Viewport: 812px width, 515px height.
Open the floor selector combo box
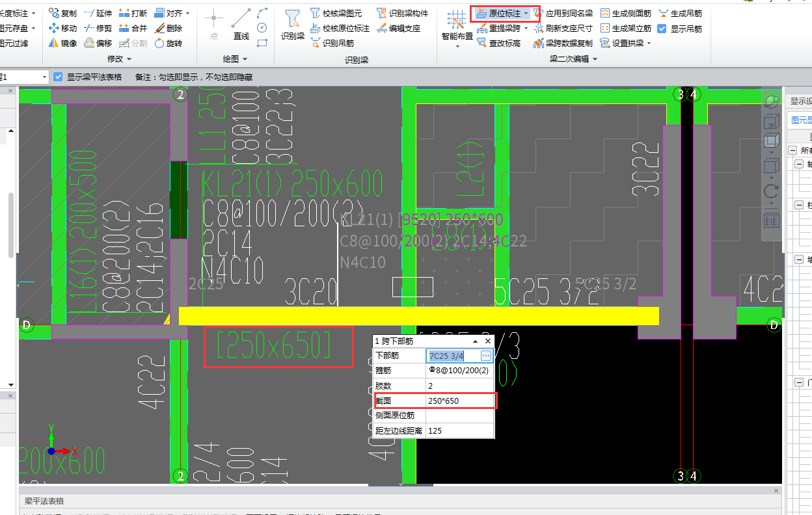point(23,77)
